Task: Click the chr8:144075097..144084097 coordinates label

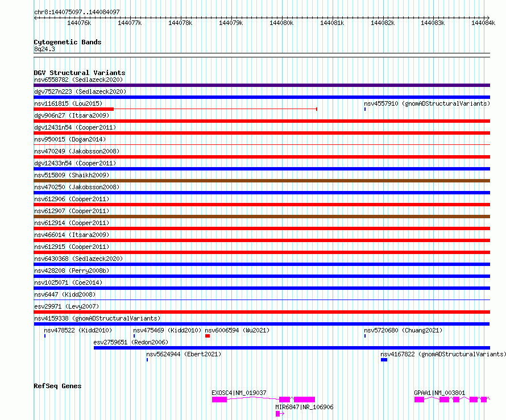Action: [77, 12]
